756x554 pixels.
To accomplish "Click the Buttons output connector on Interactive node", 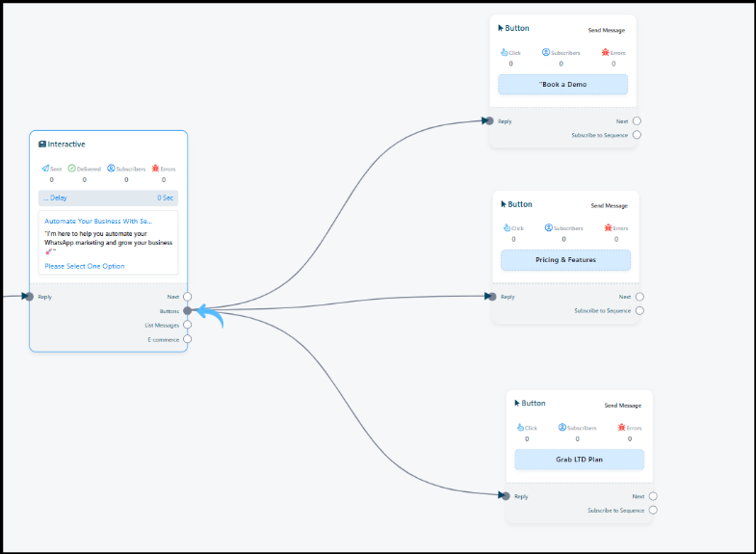I will [x=187, y=310].
